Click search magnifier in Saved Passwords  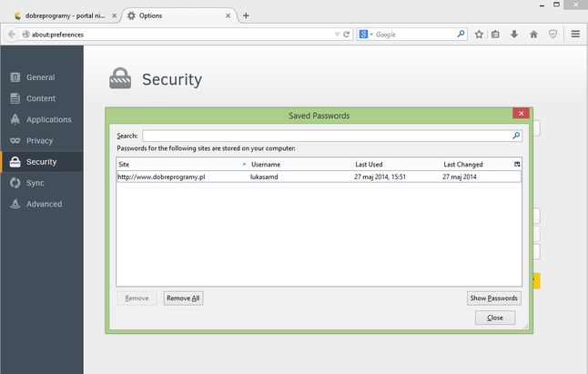(516, 136)
